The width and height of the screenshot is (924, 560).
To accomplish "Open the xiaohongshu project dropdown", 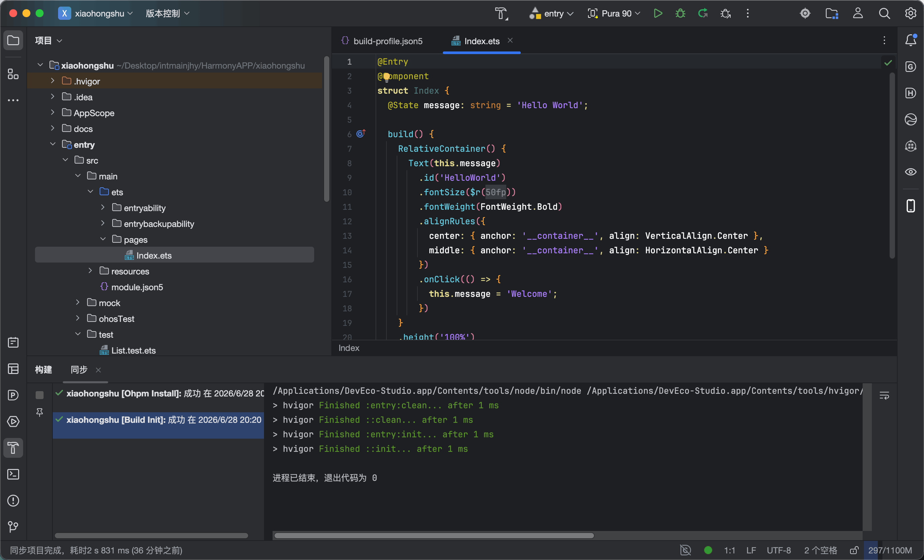I will click(96, 14).
